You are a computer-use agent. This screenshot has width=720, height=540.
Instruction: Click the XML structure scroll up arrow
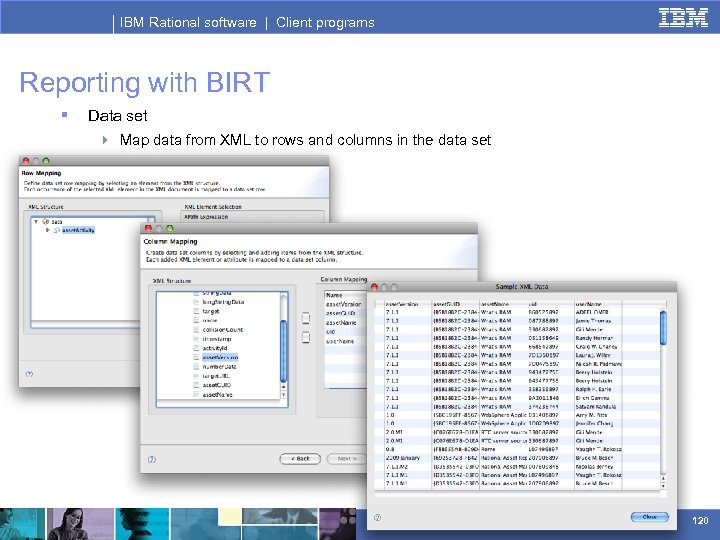coord(283,387)
